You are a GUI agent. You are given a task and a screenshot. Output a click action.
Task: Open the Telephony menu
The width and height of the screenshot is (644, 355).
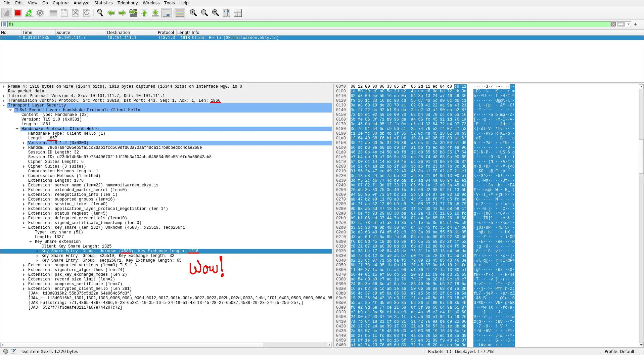pos(127,3)
